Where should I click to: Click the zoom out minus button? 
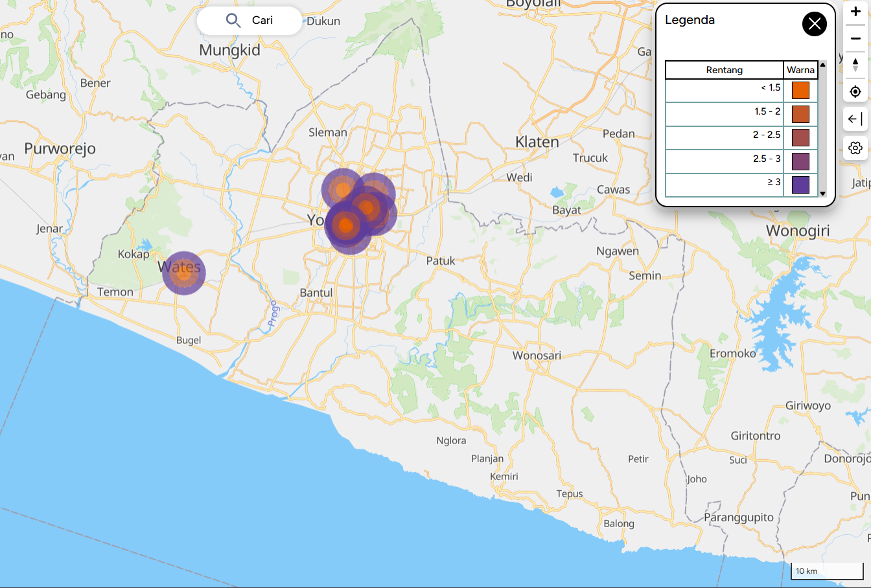(x=855, y=39)
